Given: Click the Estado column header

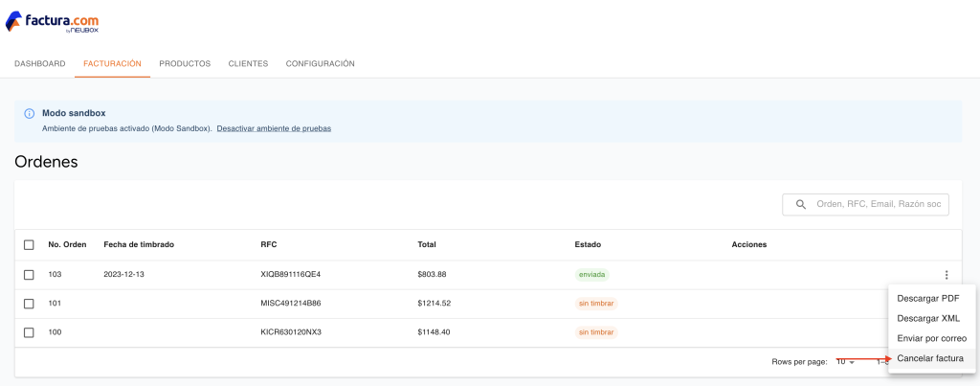Looking at the screenshot, I should 588,244.
